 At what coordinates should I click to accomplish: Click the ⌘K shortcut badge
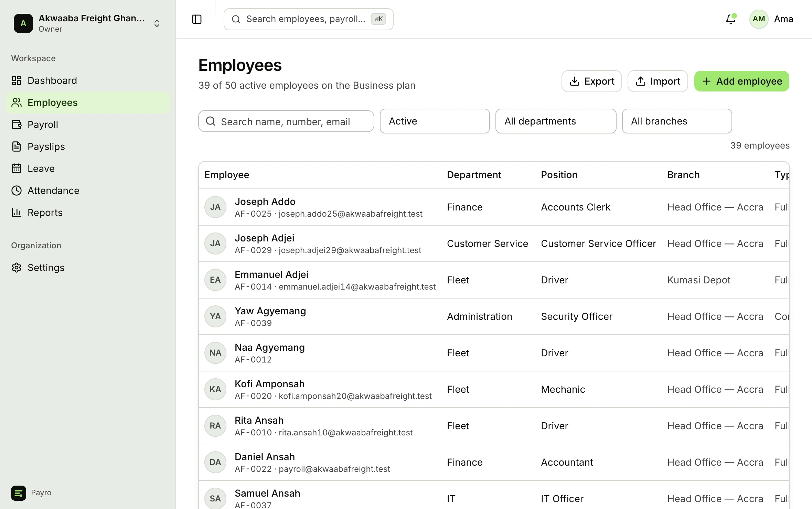click(378, 19)
